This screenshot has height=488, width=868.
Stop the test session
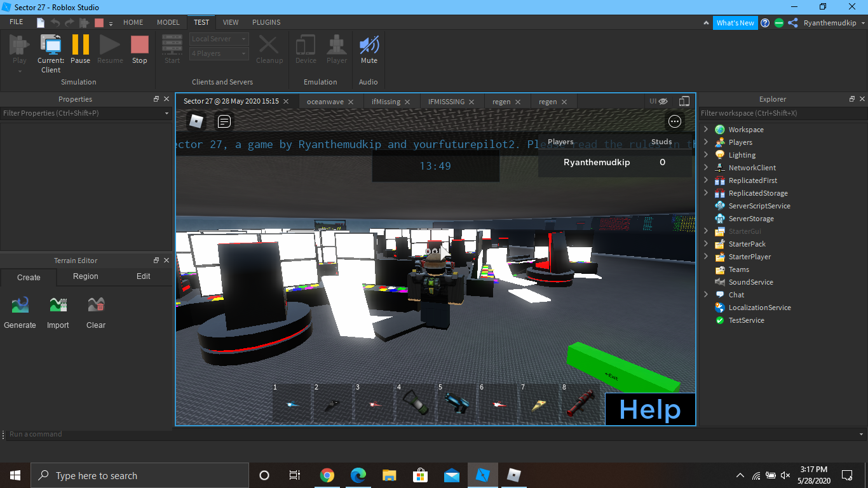(140, 50)
